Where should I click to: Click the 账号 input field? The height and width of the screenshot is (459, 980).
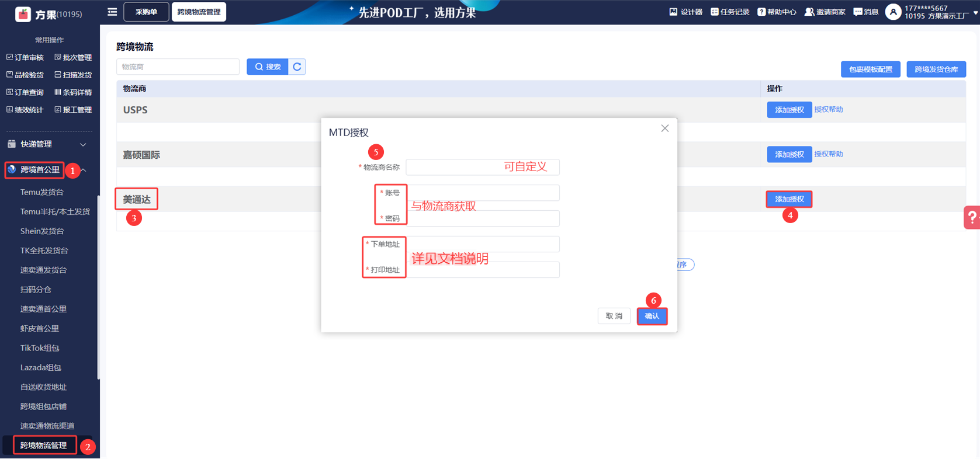[x=483, y=193]
